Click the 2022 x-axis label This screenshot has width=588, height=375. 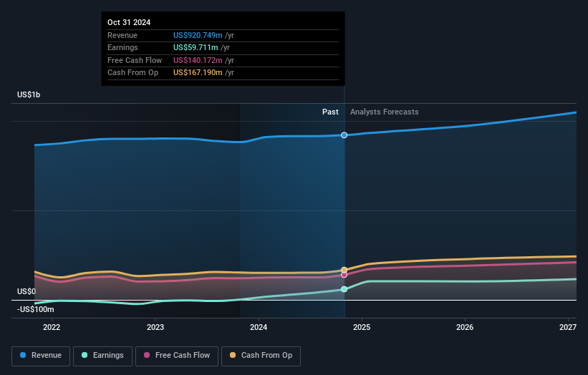[52, 327]
